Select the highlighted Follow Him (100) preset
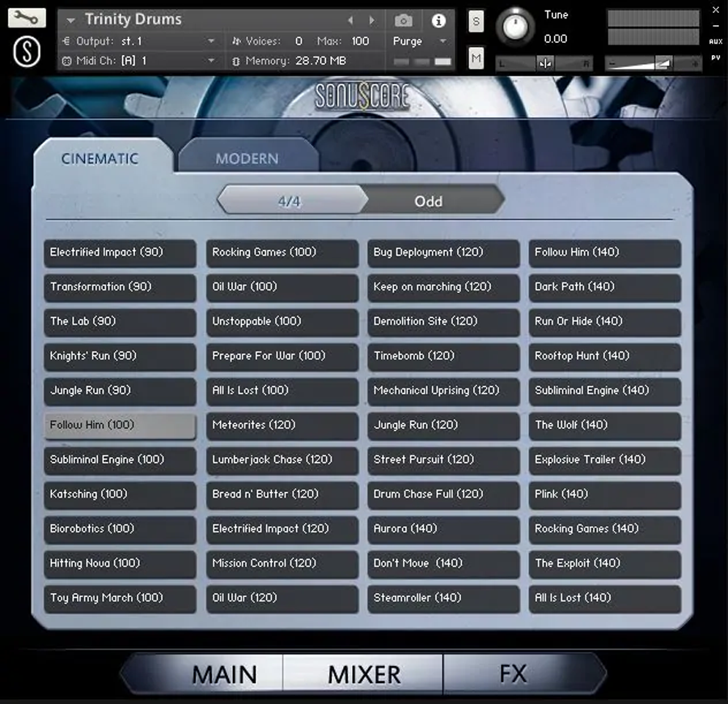This screenshot has width=728, height=704. 121,426
